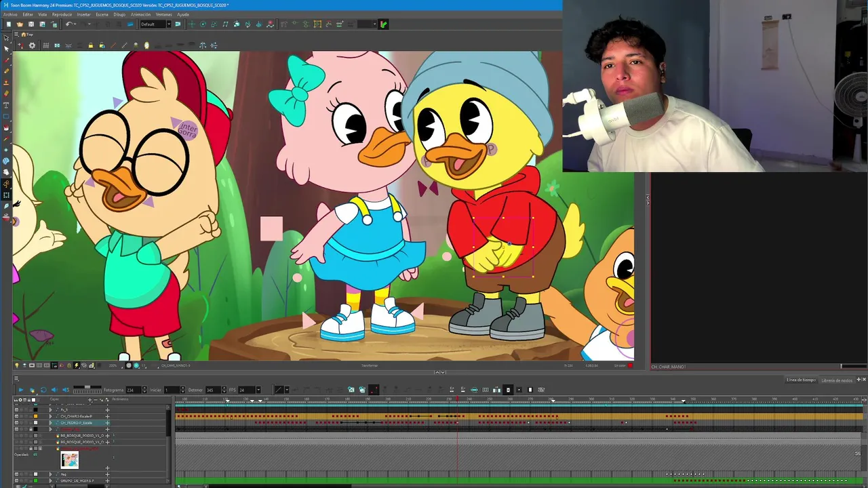Toggle visibility of CH_PEDRO-P_Escale layer
This screenshot has width=868, height=488.
[x=16, y=423]
